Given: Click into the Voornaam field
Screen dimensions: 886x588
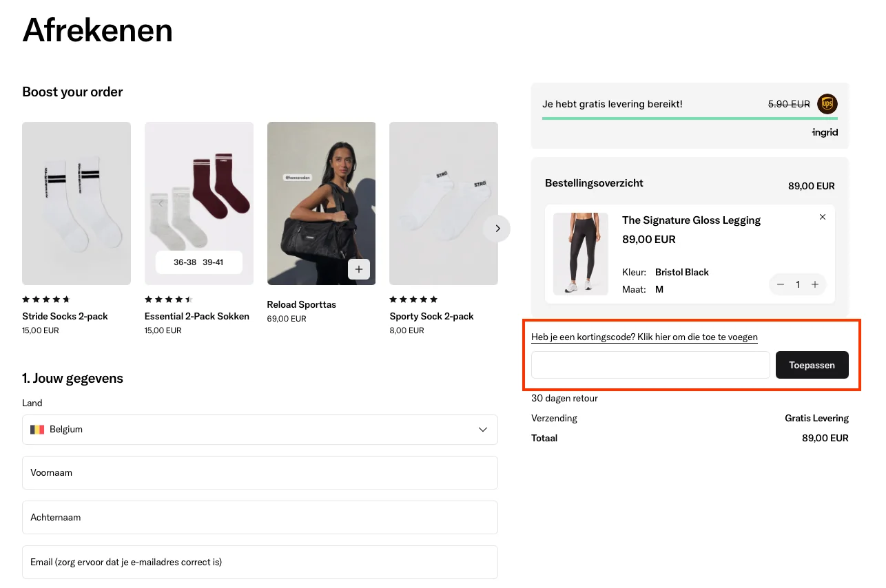Looking at the screenshot, I should point(260,473).
